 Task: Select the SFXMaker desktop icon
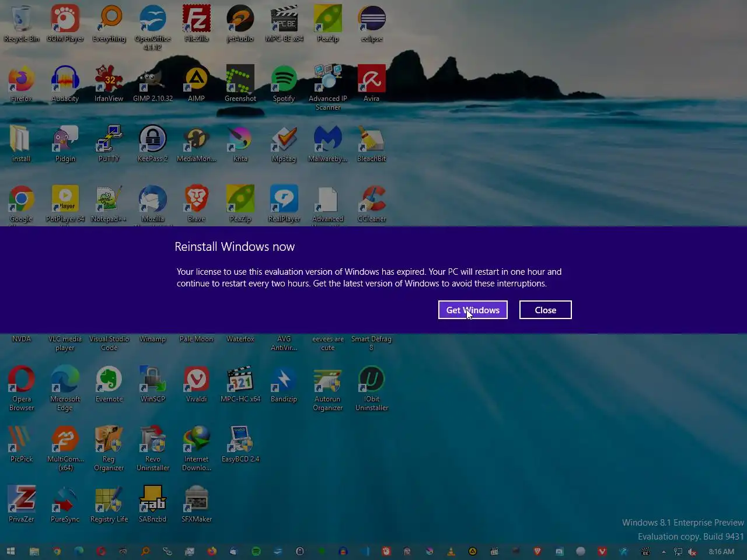coord(197,505)
